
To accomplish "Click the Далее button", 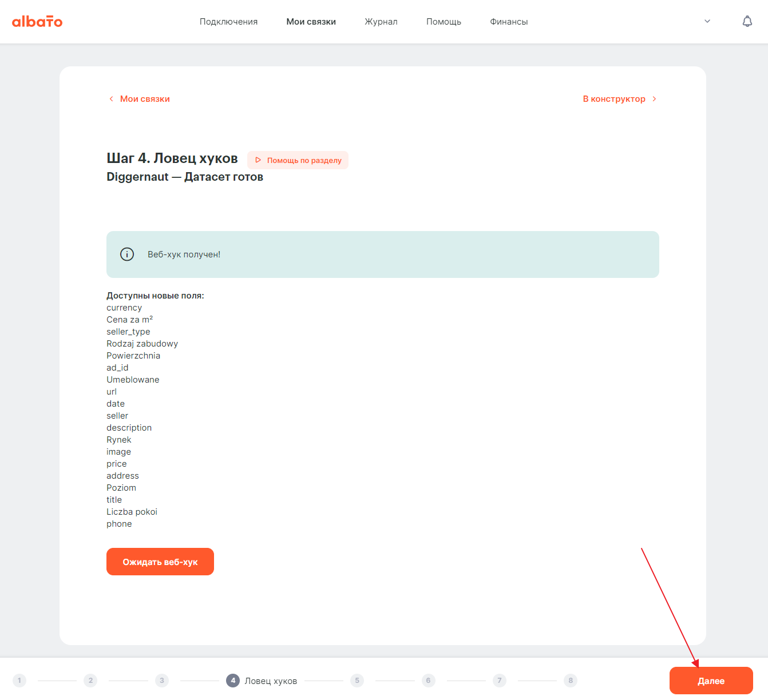I will coord(711,681).
